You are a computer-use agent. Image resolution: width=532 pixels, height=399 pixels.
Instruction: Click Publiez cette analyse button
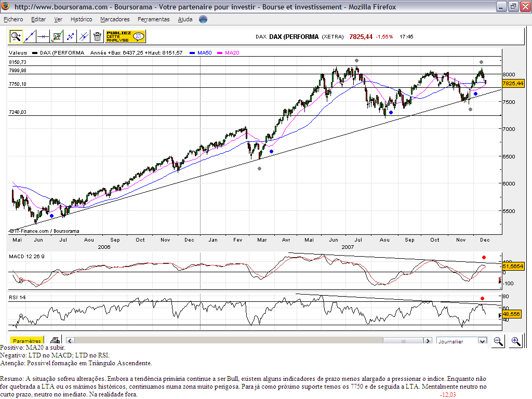[x=126, y=36]
